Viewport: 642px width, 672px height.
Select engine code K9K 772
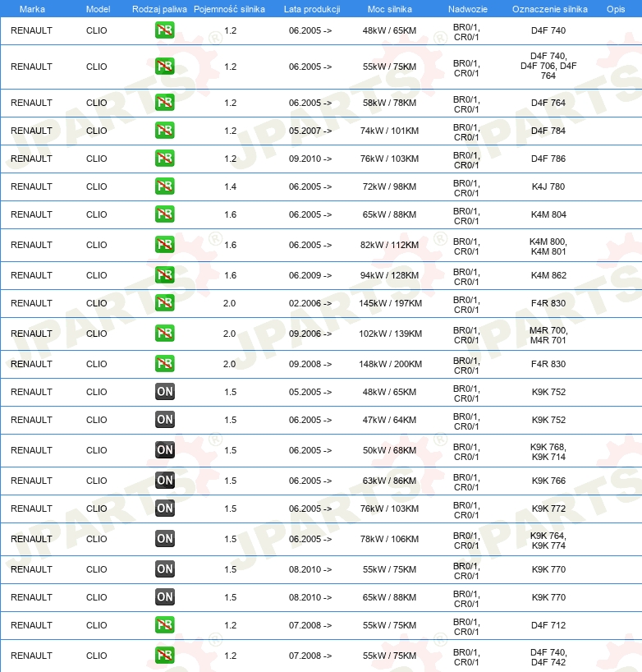[548, 509]
